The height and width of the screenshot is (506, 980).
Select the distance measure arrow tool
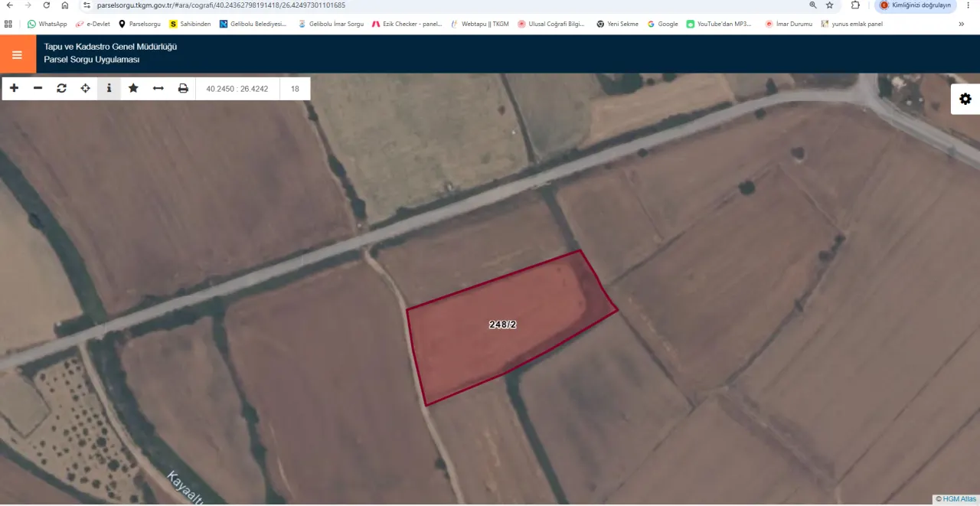coord(158,88)
